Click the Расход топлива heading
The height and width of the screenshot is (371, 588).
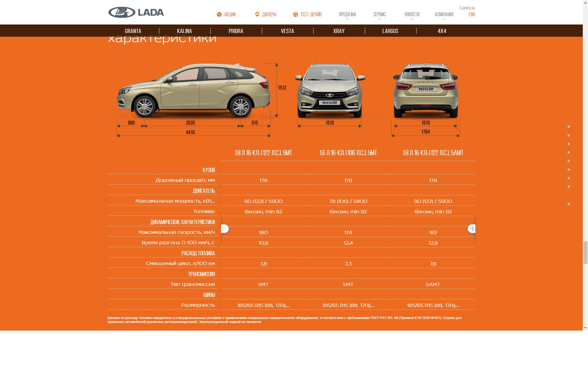point(198,253)
